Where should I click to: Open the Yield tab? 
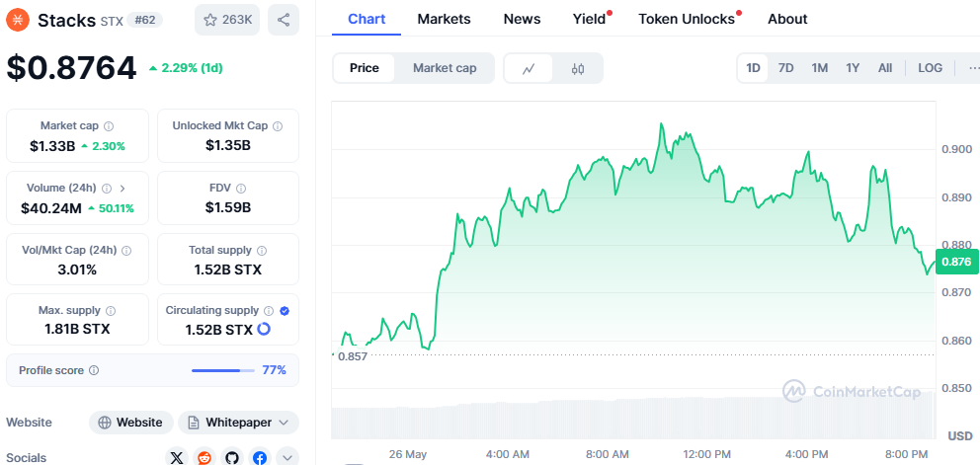pos(590,19)
